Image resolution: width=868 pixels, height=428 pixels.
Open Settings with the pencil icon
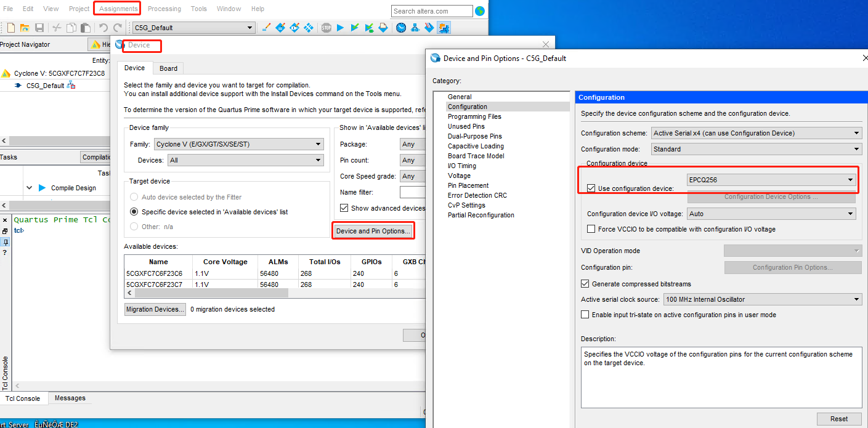coord(266,28)
